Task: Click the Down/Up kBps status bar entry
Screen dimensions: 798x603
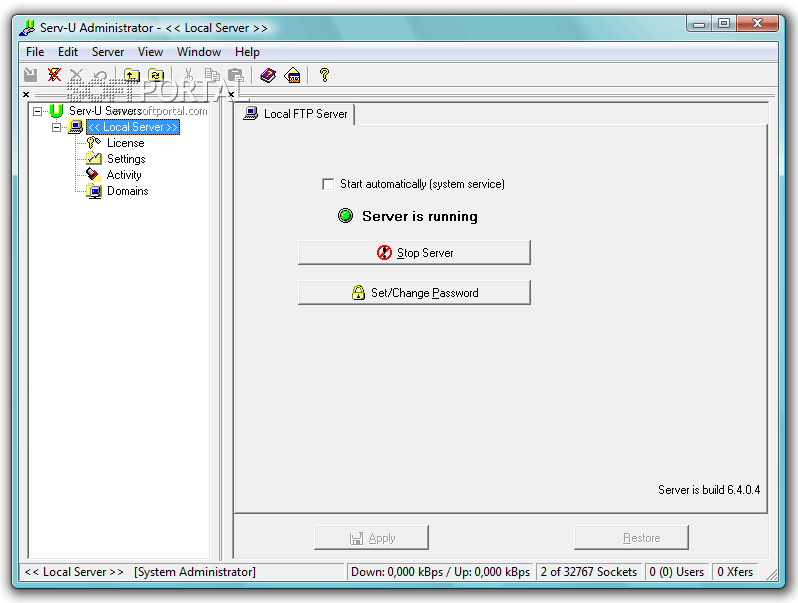Action: point(441,572)
